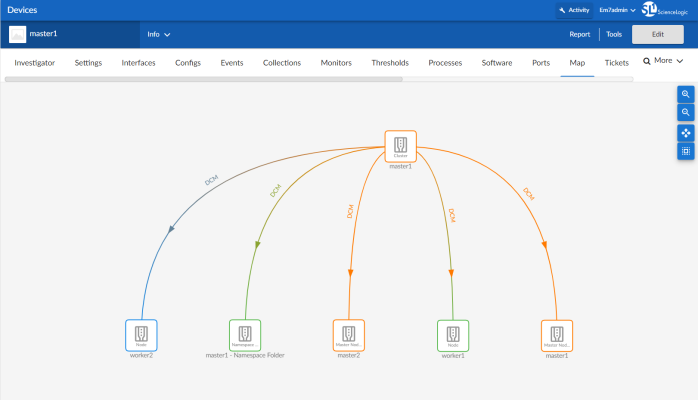Click the master1 Namespace Folder node
Screen dimensions: 698x400
[x=245, y=335]
